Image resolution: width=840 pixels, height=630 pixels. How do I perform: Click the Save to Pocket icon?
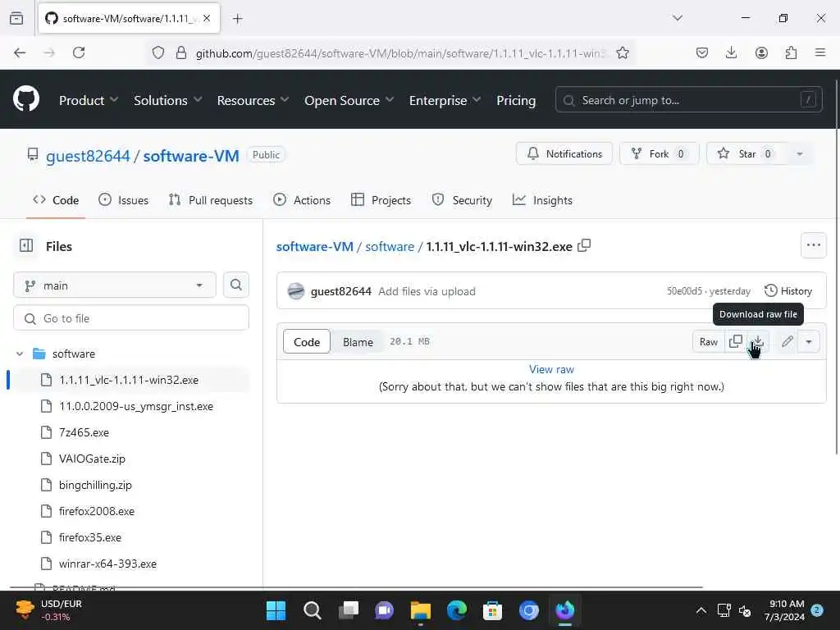702,52
